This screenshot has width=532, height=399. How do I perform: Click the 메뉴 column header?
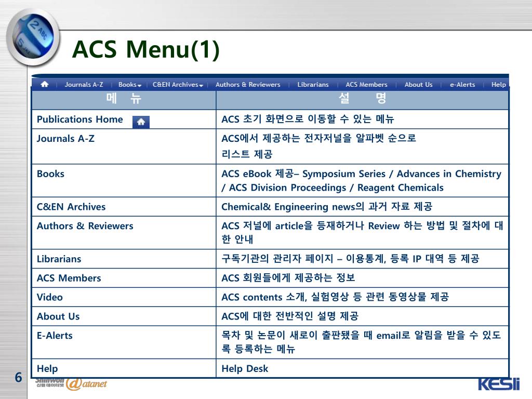(124, 99)
